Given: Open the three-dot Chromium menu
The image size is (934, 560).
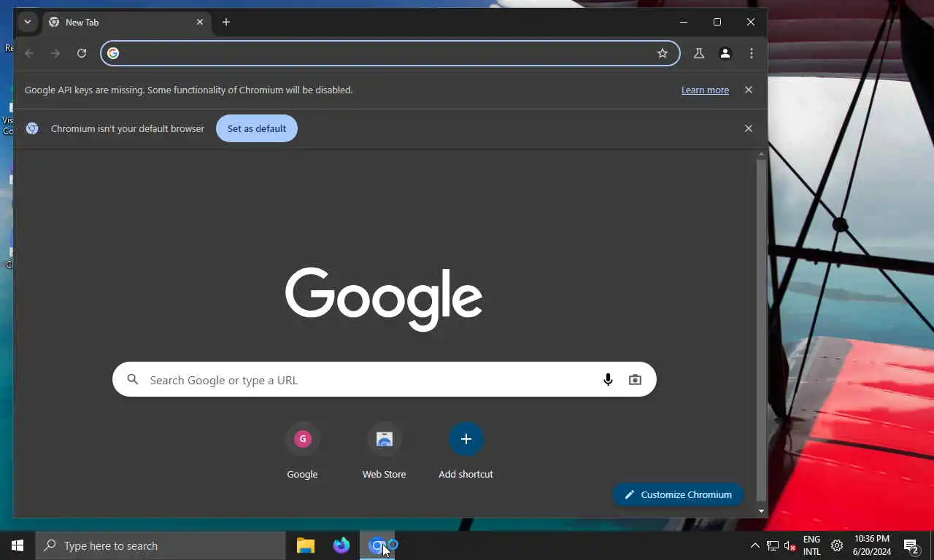Looking at the screenshot, I should click(x=752, y=53).
